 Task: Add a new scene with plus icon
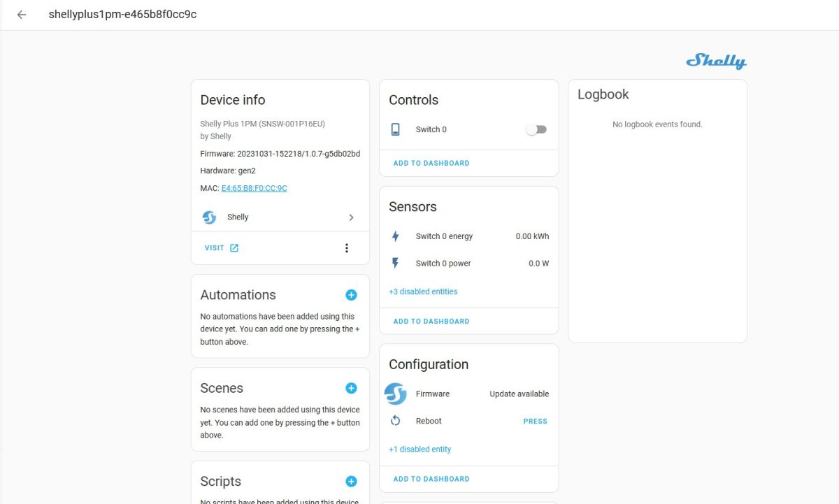[351, 388]
